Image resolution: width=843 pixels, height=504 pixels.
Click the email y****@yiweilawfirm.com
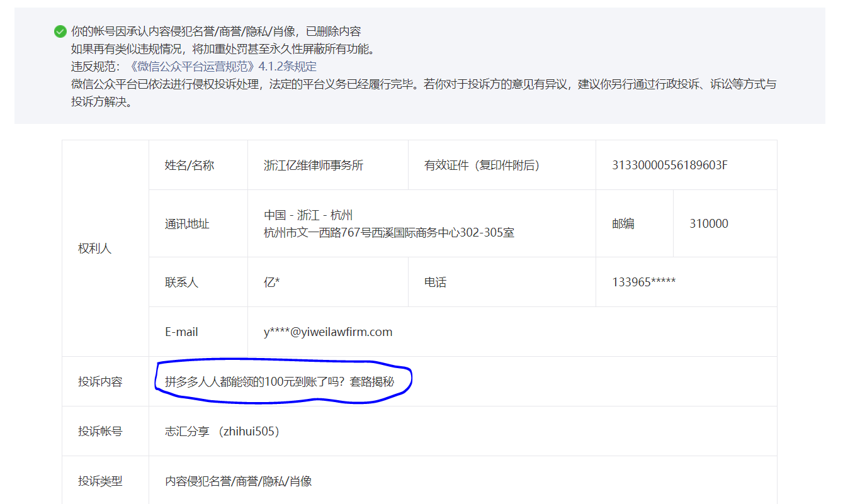328,332
